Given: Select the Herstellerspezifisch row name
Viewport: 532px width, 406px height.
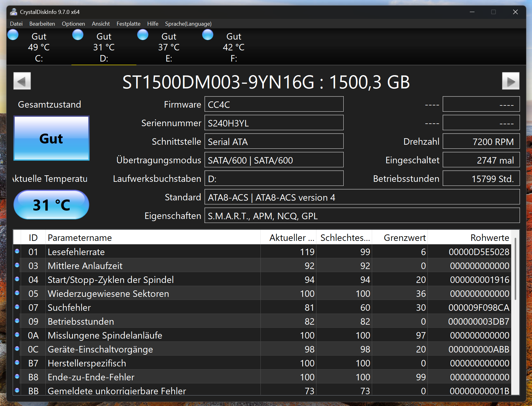Looking at the screenshot, I should [87, 363].
